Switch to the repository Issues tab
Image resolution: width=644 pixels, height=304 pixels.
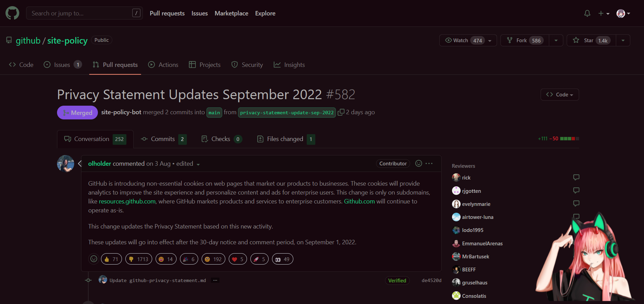[63, 65]
